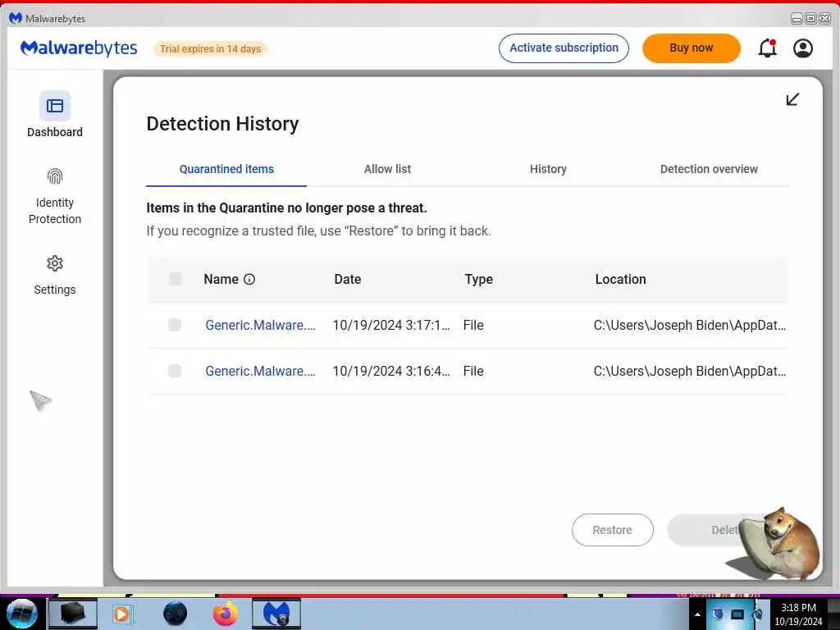
Task: Click Activate subscription button
Action: coord(564,48)
